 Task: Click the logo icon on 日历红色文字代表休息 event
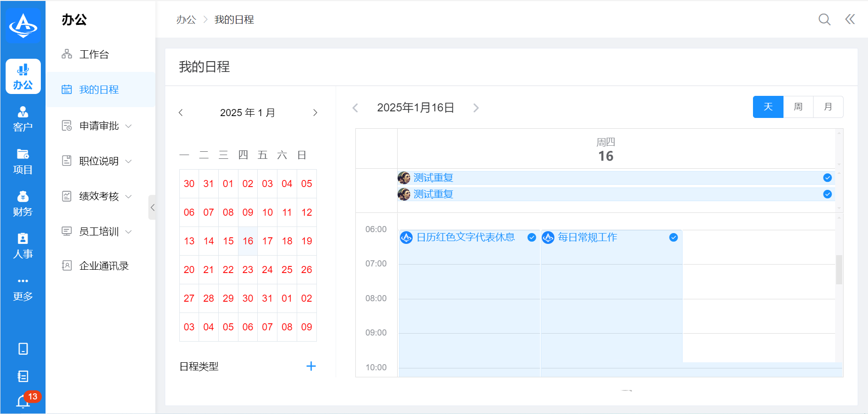coord(406,237)
